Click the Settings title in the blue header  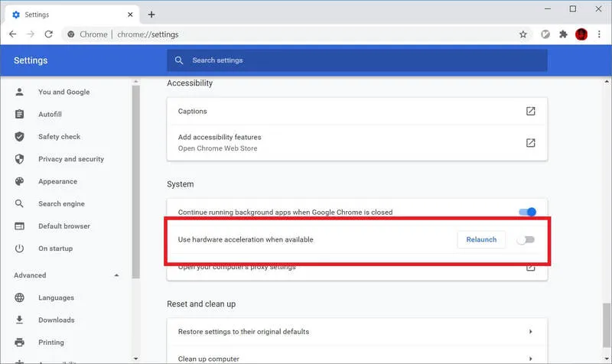pyautogui.click(x=31, y=60)
